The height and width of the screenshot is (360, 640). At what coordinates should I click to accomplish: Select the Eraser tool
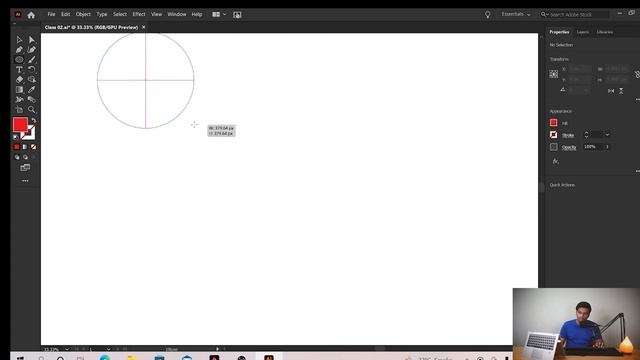coord(19,80)
